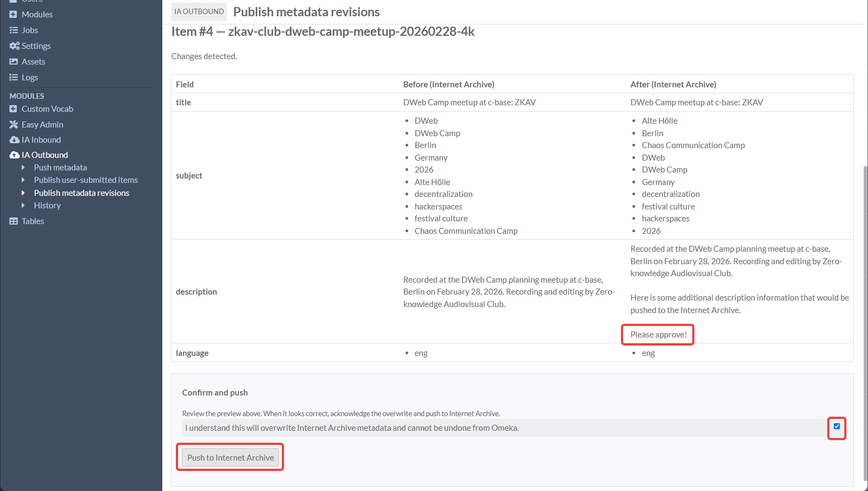The height and width of the screenshot is (491, 868).
Task: Go to Settings in sidebar
Action: 36,46
